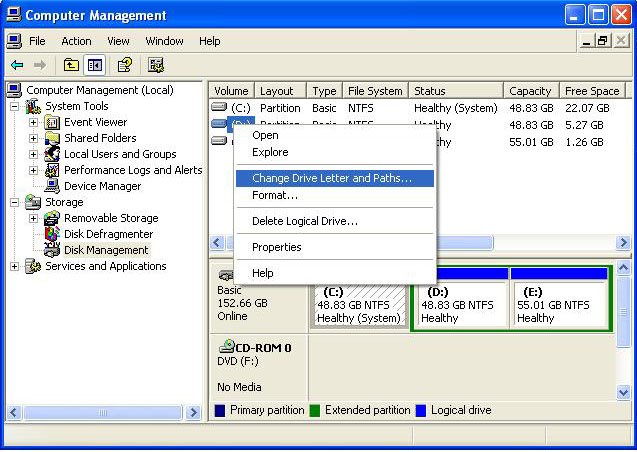Click the Local Users and Groups icon
Screen dimensions: 637x452
52,154
